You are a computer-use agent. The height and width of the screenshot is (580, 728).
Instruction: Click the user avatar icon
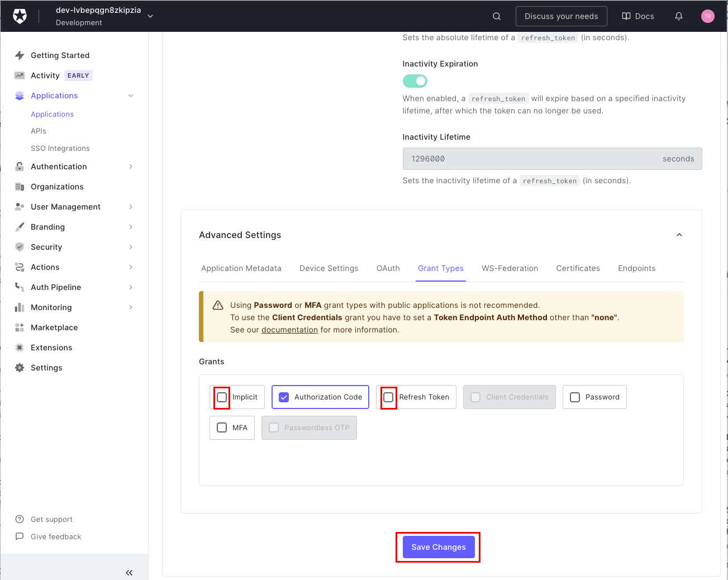tap(707, 16)
